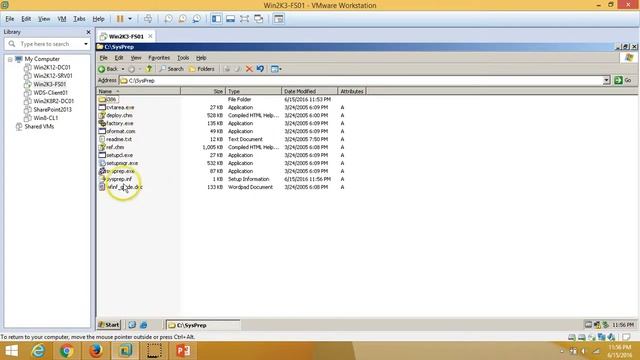640x360 pixels.
Task: Click the C:\SysPrep address bar
Action: [x=361, y=80]
